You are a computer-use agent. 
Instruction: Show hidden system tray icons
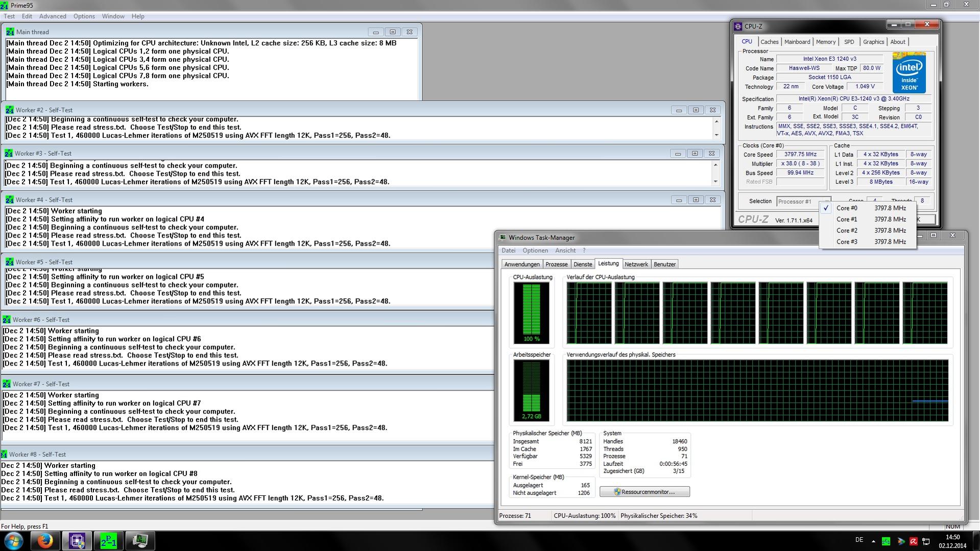[x=873, y=541]
